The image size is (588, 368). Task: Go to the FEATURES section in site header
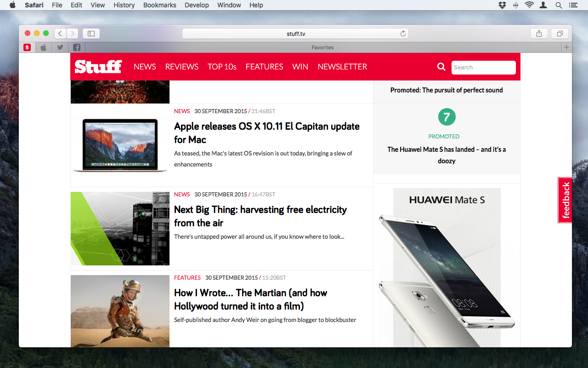[x=264, y=67]
